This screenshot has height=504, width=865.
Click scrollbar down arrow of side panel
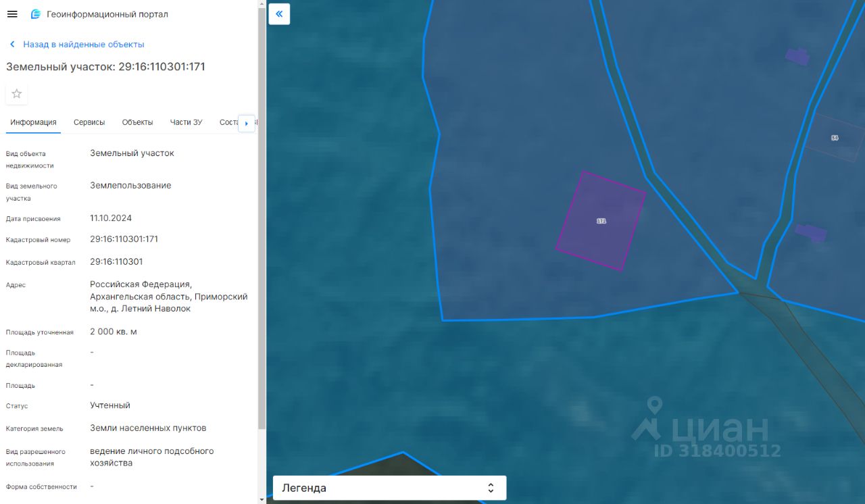coord(262,499)
